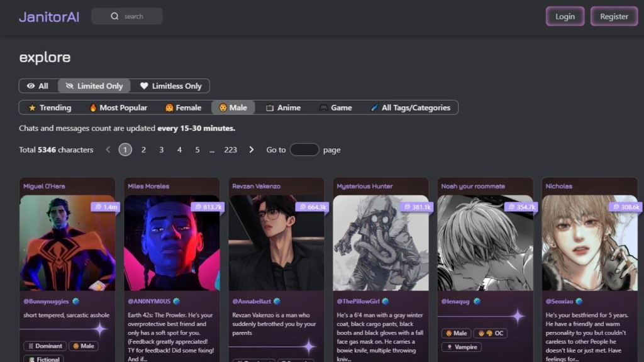Viewport: 644px width, 362px height.
Task: Click verified badge next to @ThePillowGirl
Action: point(386,302)
